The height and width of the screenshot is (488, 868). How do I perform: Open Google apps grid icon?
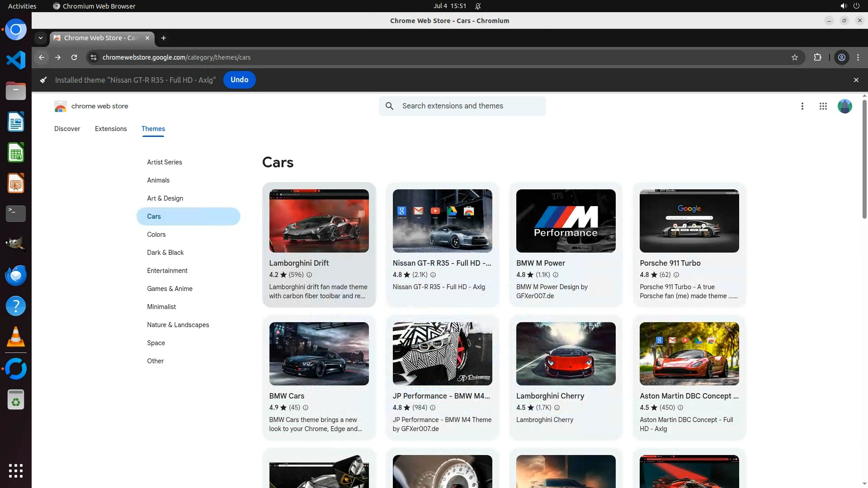pos(823,106)
